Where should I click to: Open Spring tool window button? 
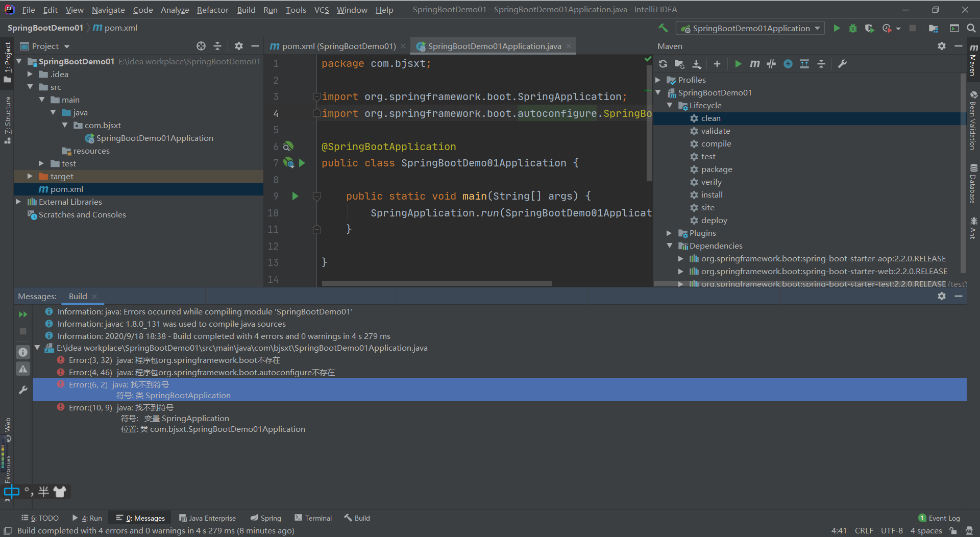tap(266, 518)
